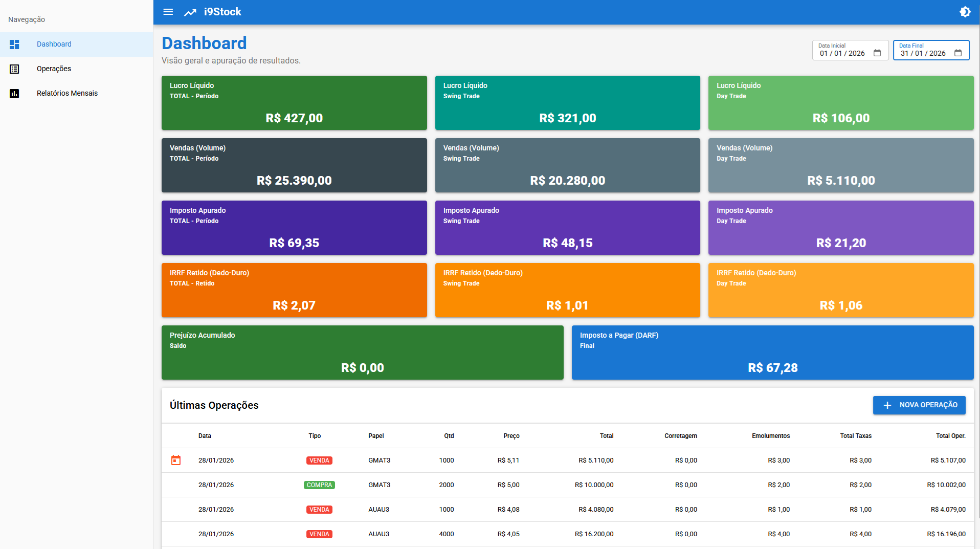Focus the Data Inicial date field

click(851, 50)
